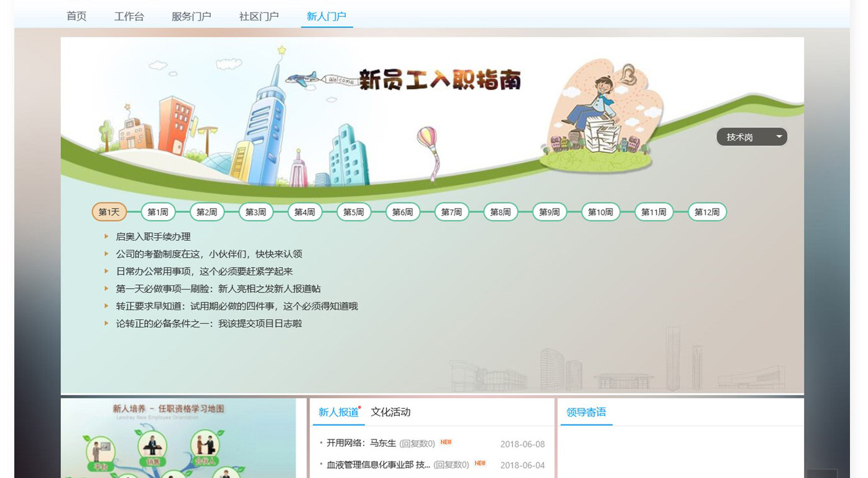The image size is (868, 478).
Task: Jump to 第12周 on the timeline
Action: coord(707,212)
